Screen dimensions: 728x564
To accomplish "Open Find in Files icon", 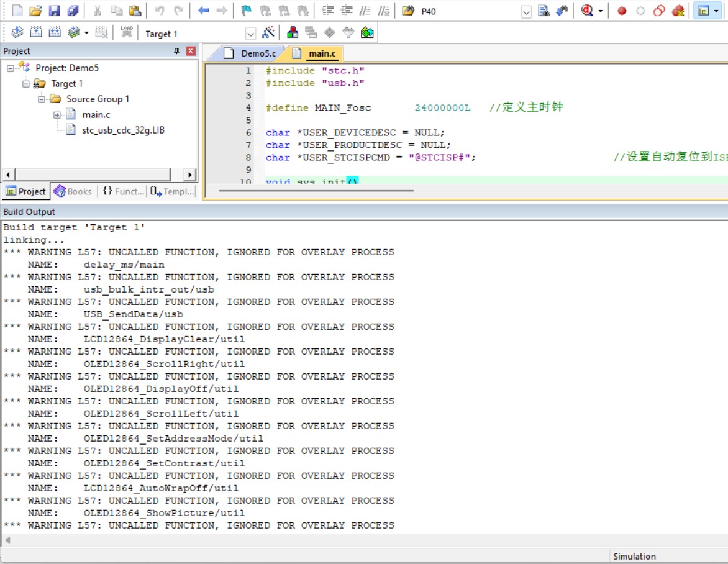I will click(408, 11).
